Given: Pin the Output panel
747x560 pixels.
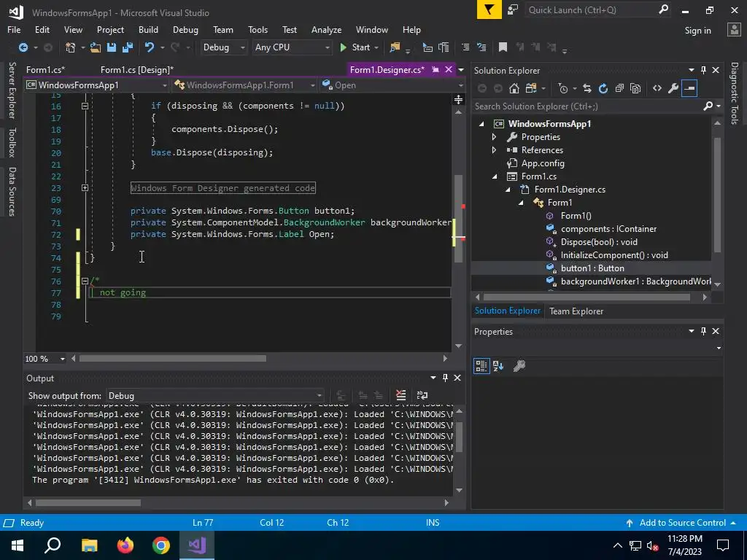Looking at the screenshot, I should tap(445, 378).
